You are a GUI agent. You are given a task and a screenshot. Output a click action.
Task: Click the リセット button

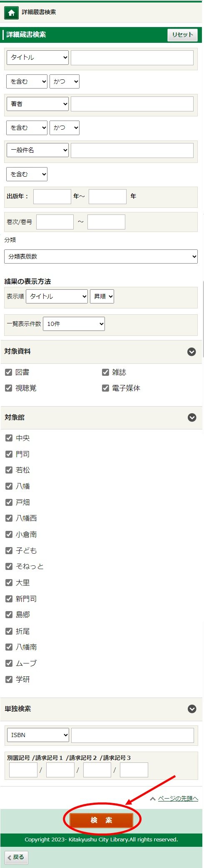tap(182, 35)
